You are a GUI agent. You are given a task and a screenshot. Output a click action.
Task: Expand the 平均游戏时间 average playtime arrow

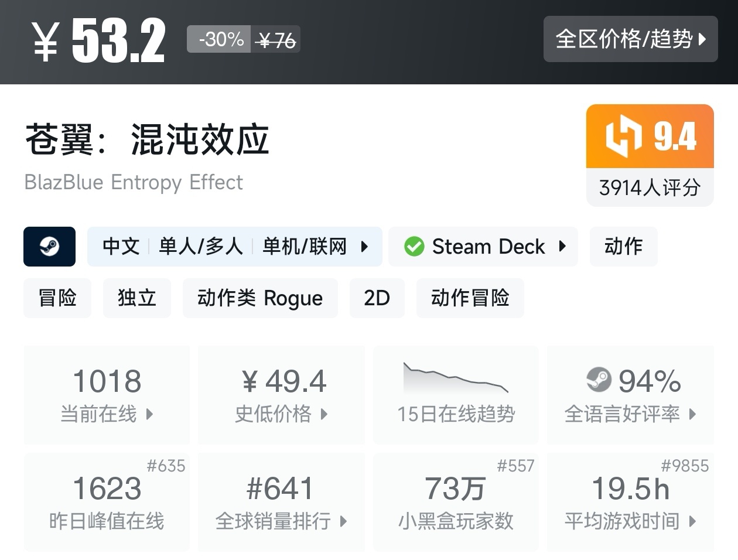point(693,521)
